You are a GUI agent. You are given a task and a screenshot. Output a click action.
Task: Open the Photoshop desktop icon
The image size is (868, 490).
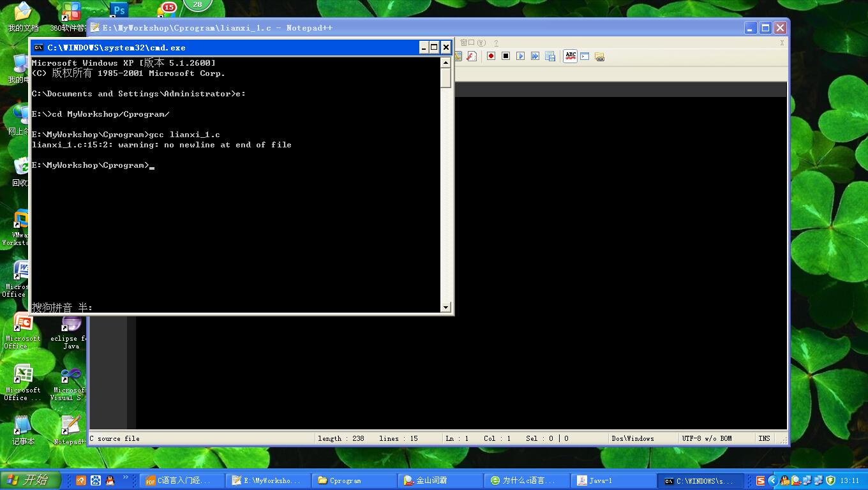pyautogui.click(x=119, y=10)
